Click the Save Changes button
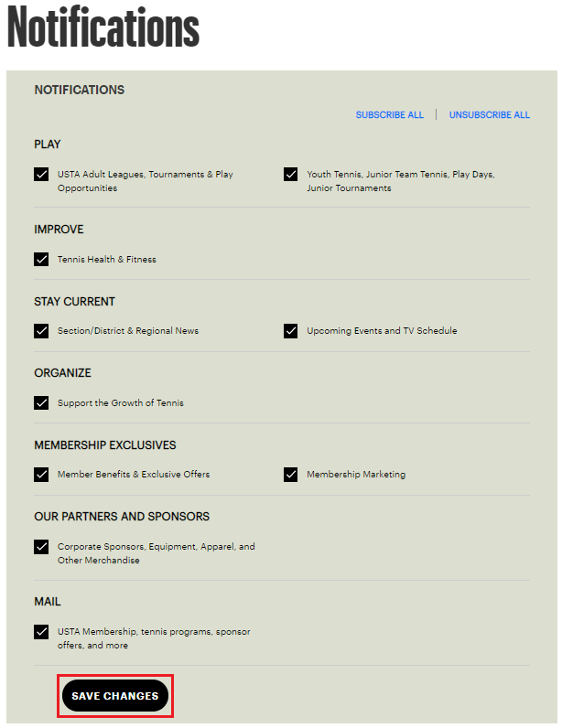The height and width of the screenshot is (728, 562). coord(114,695)
